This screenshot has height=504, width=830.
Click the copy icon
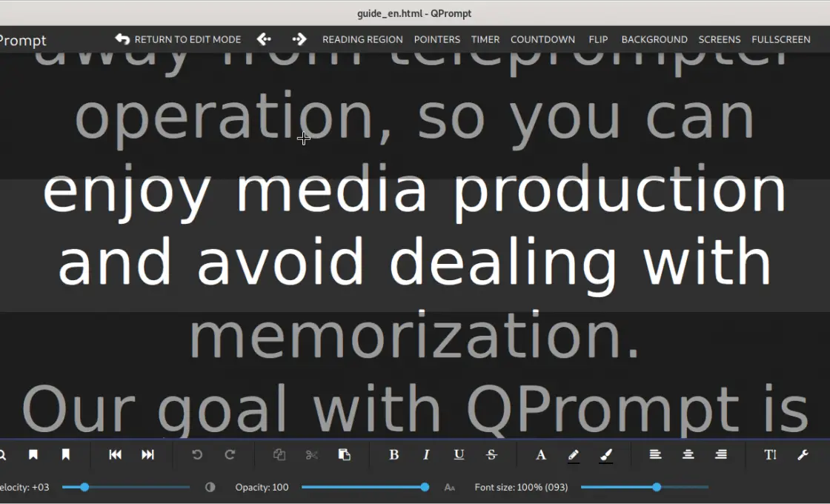point(279,455)
